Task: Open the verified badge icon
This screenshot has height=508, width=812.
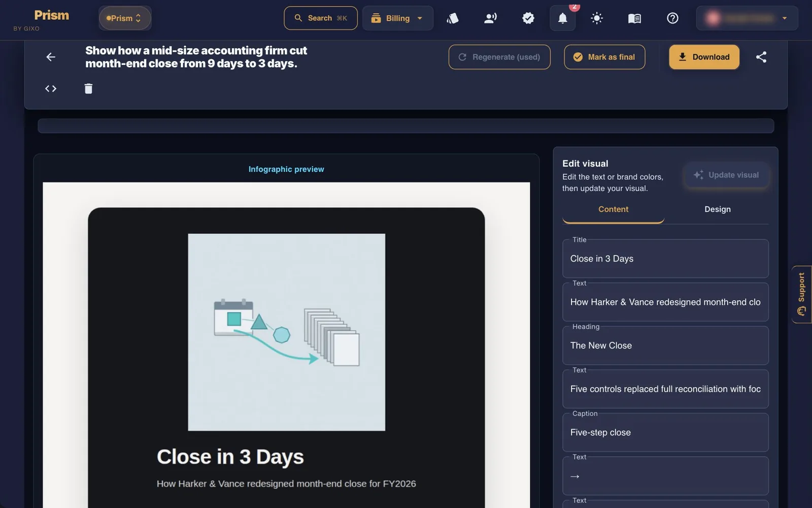Action: (x=528, y=18)
